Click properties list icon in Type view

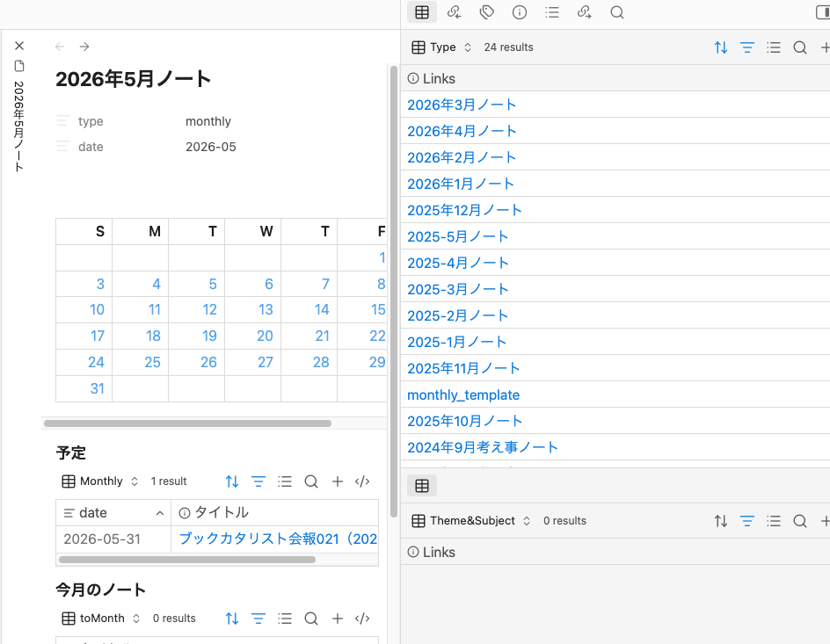(x=774, y=47)
